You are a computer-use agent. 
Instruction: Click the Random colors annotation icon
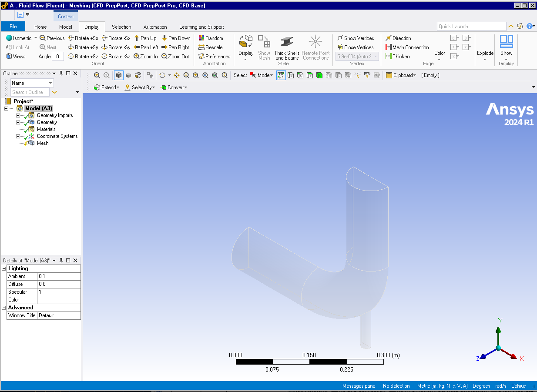click(x=202, y=38)
